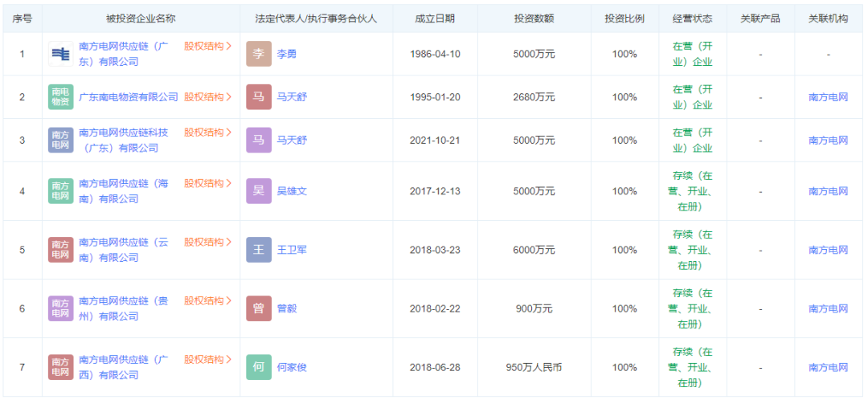Image resolution: width=868 pixels, height=404 pixels.
Task: Click 南方电网 related institution in row 7
Action: pos(828,367)
